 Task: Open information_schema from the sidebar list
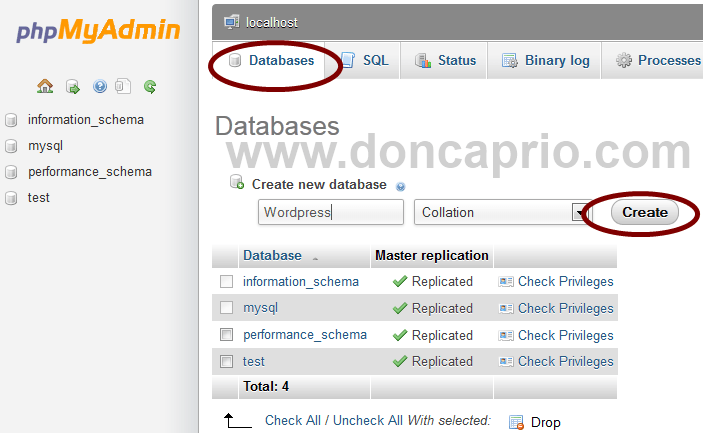click(x=86, y=120)
